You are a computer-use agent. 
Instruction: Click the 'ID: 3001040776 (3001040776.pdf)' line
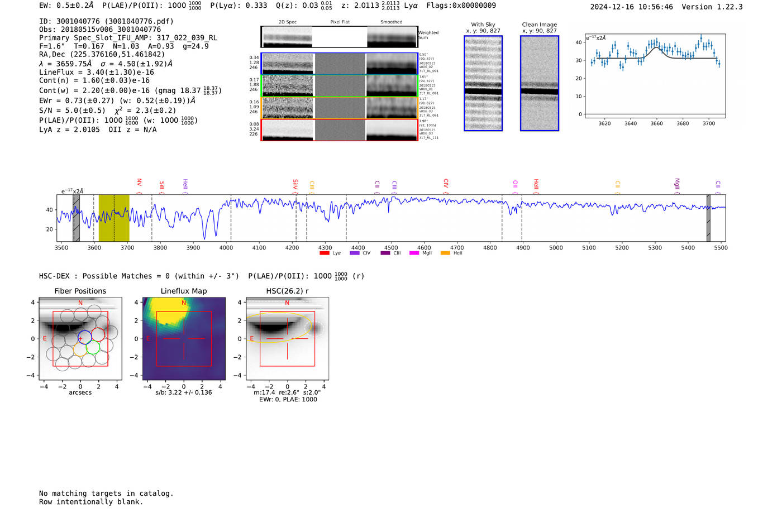pyautogui.click(x=106, y=21)
